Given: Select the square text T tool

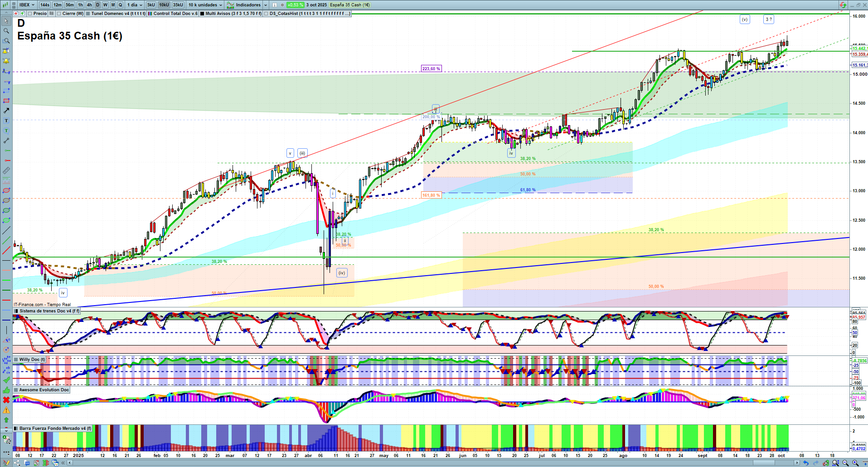Looking at the screenshot, I should [x=6, y=121].
